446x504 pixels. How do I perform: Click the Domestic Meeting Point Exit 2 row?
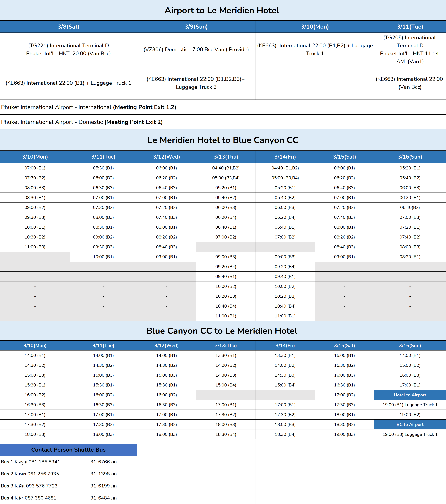223,122
